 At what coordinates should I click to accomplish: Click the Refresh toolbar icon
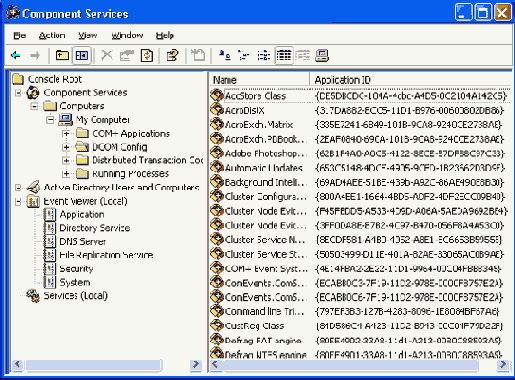point(147,55)
